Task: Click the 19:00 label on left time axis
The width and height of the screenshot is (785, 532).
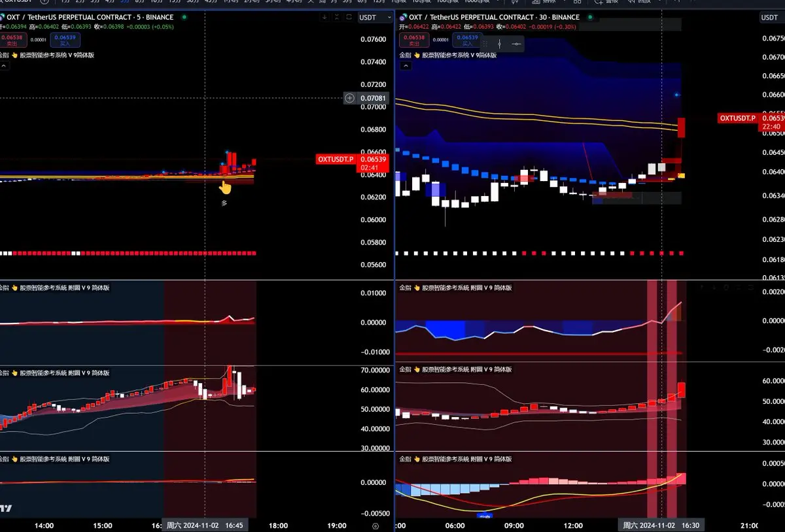Action: coord(337,525)
